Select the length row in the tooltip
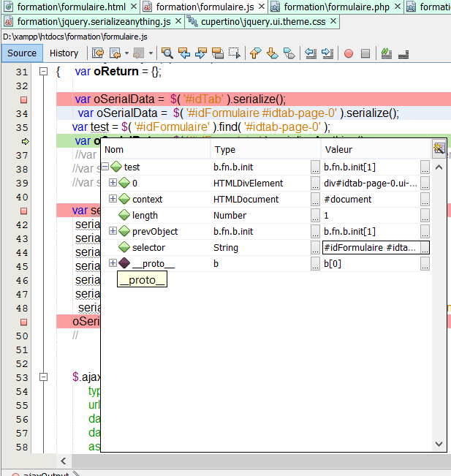The width and height of the screenshot is (451, 476). pos(265,215)
